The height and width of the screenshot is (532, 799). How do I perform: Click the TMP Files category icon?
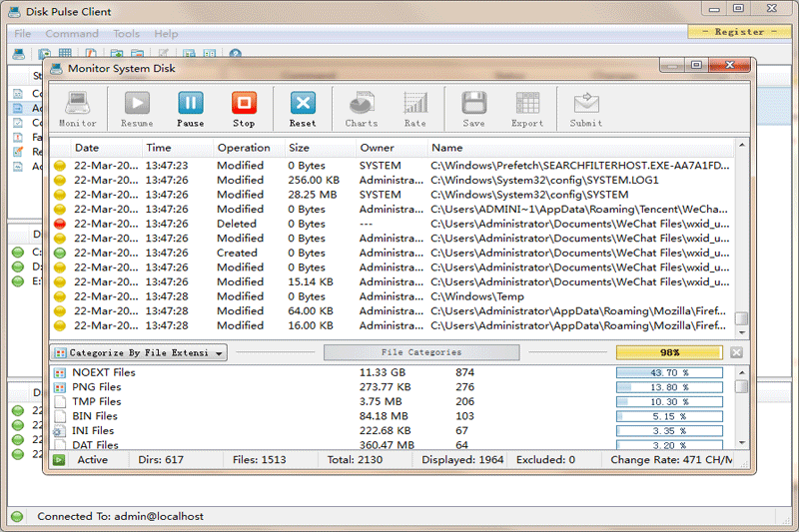point(60,401)
